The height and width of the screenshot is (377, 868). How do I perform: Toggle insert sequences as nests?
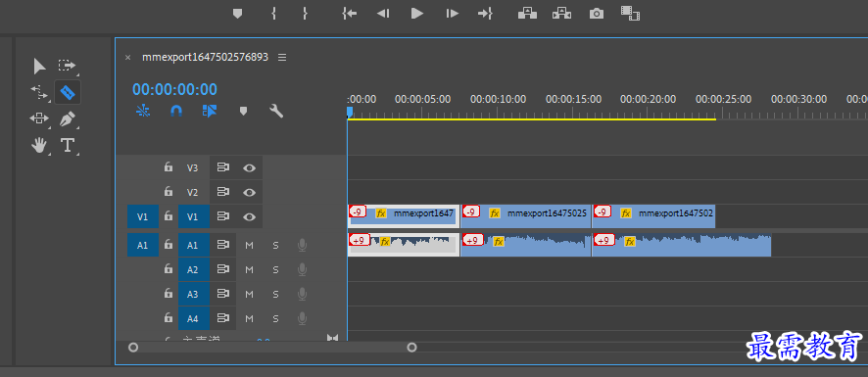point(143,112)
